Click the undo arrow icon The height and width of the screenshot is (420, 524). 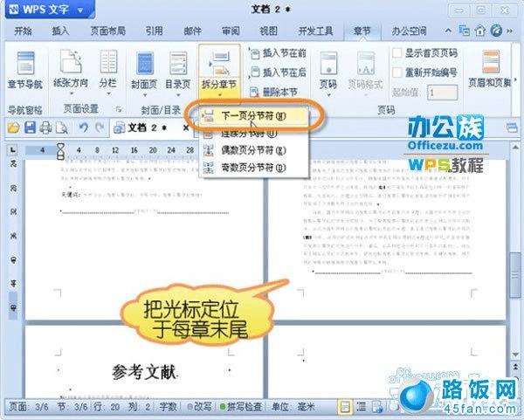click(84, 127)
